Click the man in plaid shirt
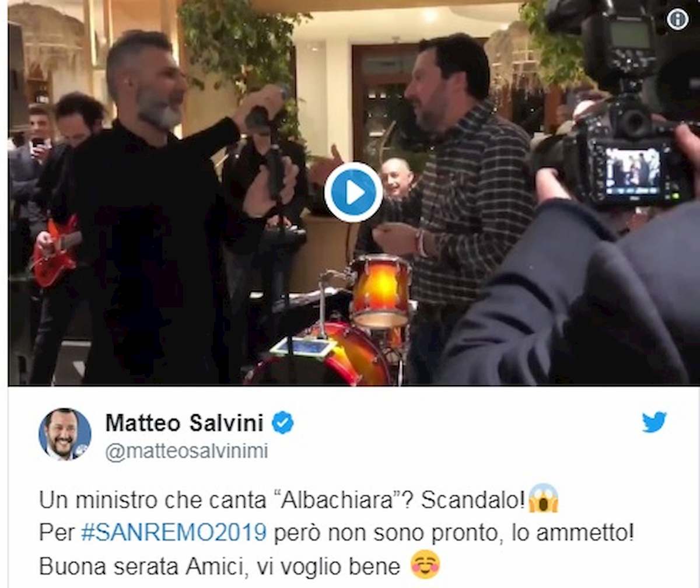This screenshot has width=700, height=588. [x=461, y=204]
